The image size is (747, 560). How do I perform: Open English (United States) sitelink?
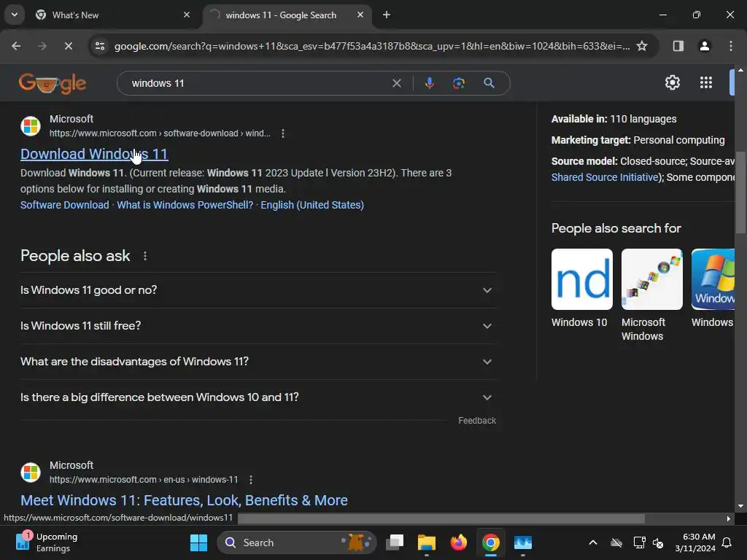click(312, 205)
